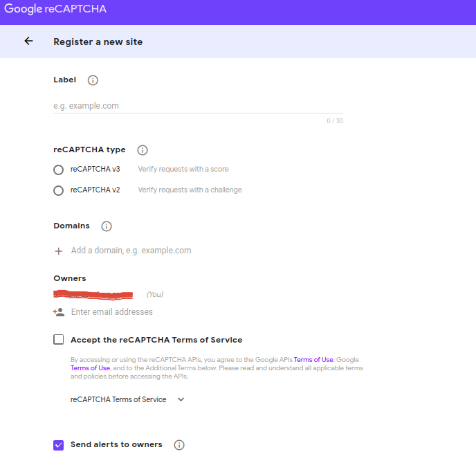Check Accept the reCAPTCHA Terms of Service

point(59,340)
